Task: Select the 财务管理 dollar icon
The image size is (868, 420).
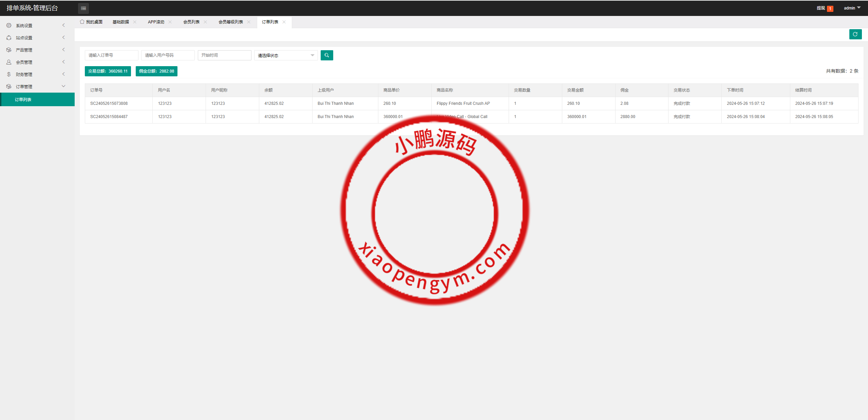Action: pyautogui.click(x=9, y=74)
